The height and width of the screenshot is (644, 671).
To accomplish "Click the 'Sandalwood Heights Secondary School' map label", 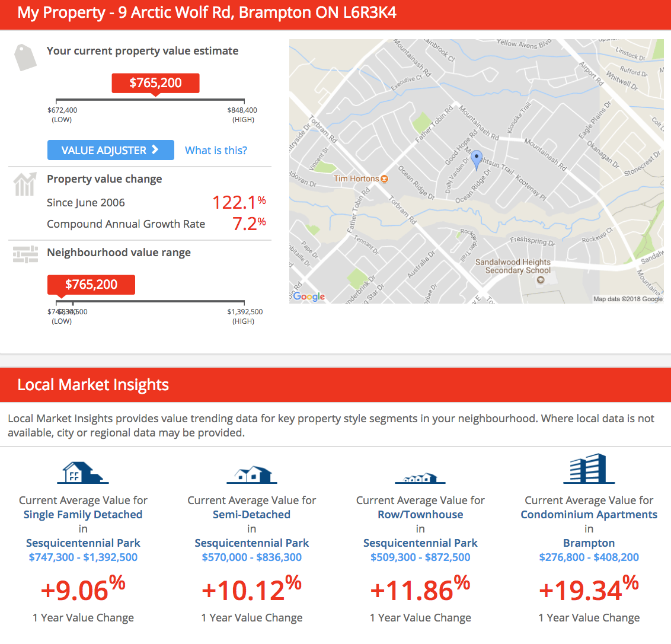I will (x=513, y=266).
